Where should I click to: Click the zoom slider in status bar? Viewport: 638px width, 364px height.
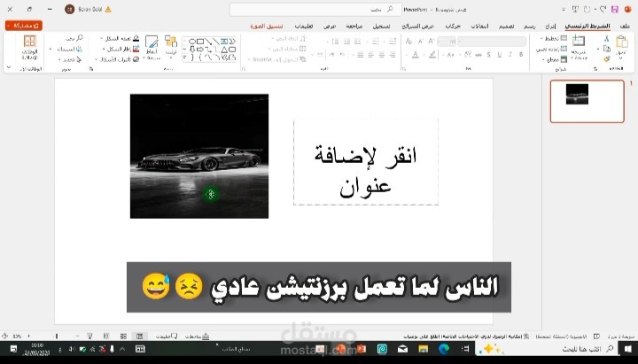(x=57, y=337)
